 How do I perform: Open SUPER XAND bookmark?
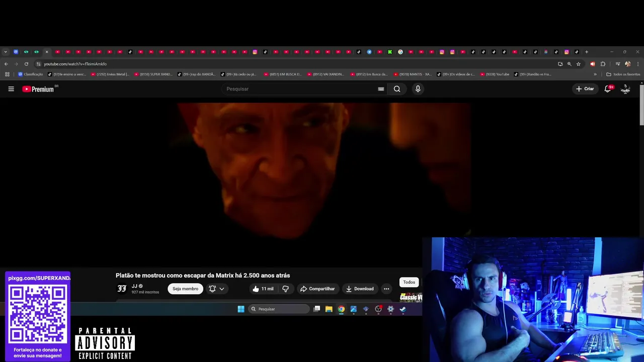coord(153,74)
